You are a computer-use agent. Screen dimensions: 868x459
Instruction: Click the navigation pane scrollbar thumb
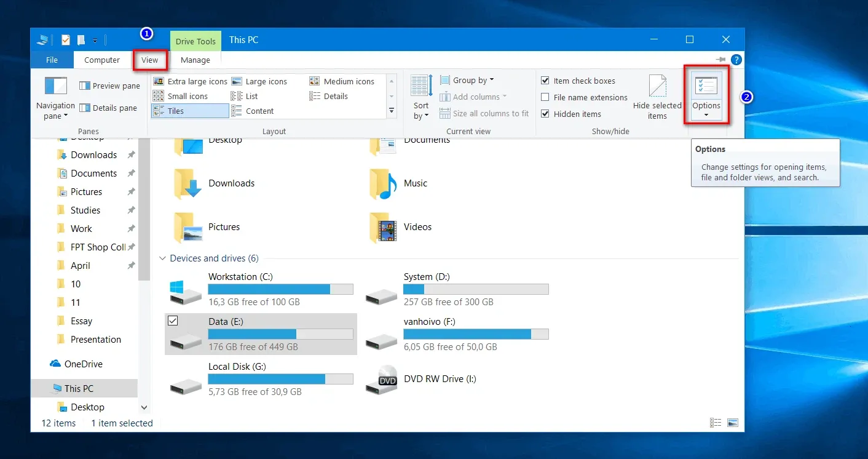pos(144,209)
